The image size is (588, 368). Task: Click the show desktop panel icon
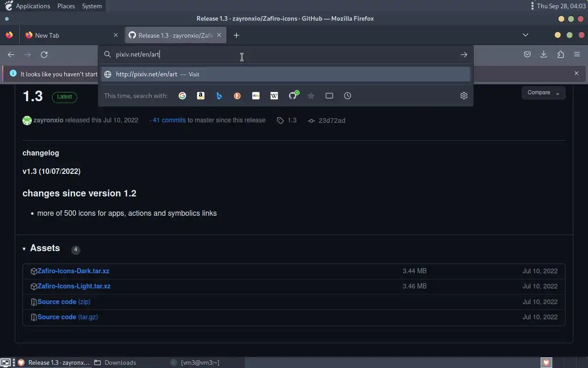point(5,362)
